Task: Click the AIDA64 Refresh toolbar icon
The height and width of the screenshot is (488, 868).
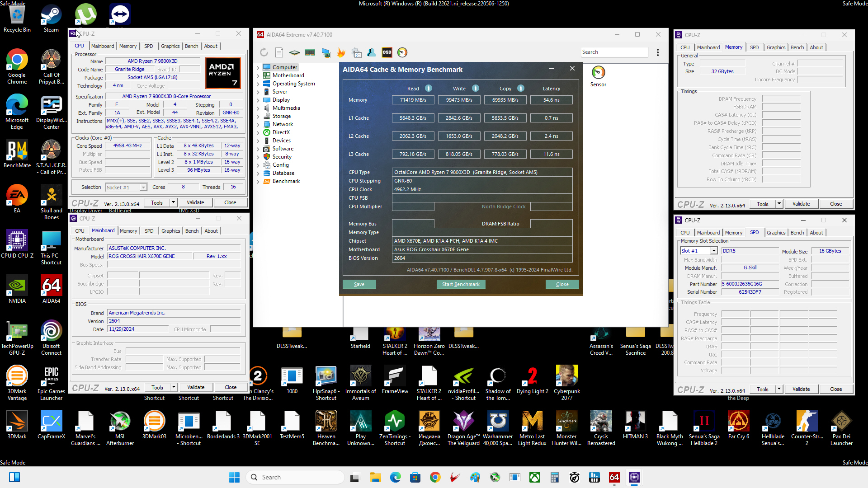Action: point(264,52)
